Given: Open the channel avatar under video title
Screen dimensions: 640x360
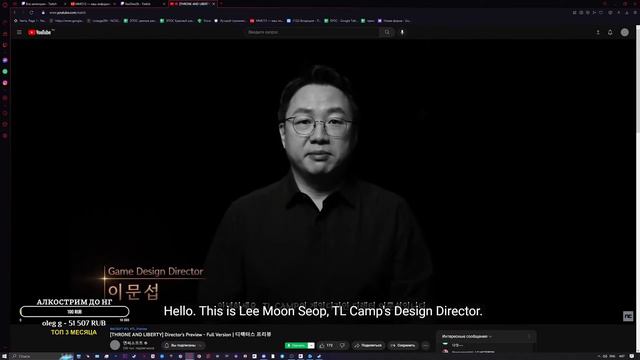Looking at the screenshot, I should [115, 345].
